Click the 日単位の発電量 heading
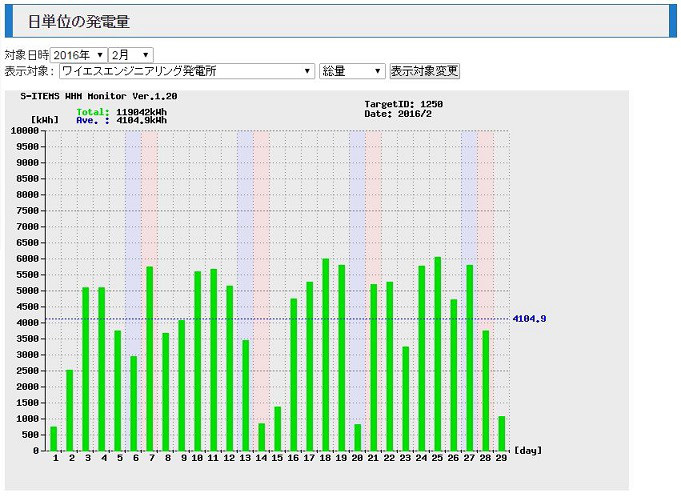This screenshot has height=497, width=681. point(79,21)
